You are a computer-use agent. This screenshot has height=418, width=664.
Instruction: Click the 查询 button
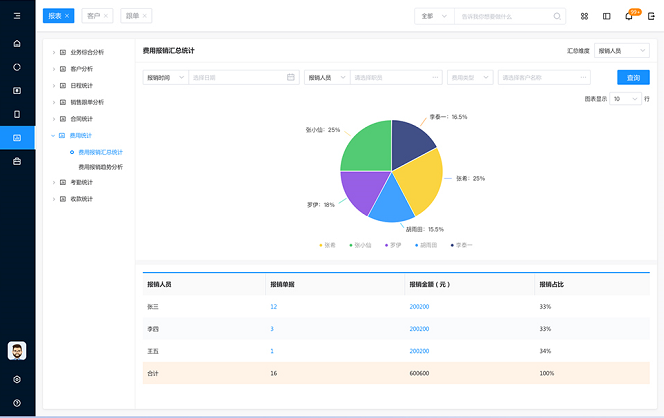[632, 77]
